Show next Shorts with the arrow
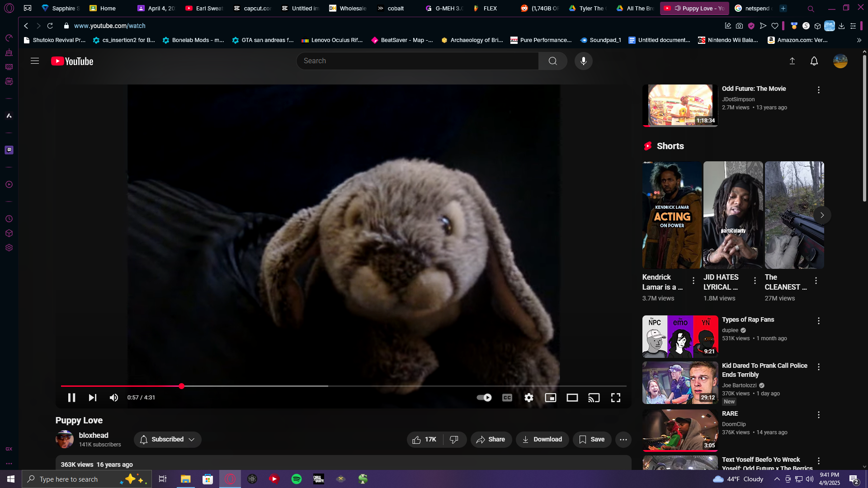868x488 pixels. (822, 215)
